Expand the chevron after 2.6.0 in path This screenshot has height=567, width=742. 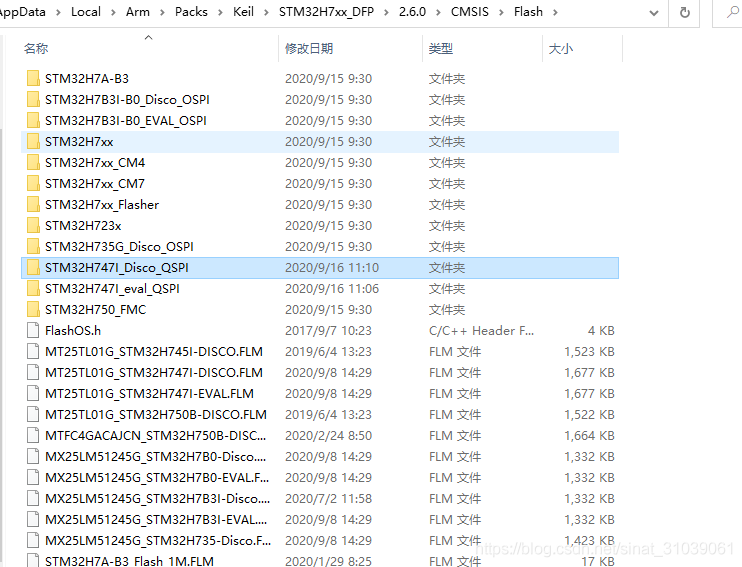[438, 12]
